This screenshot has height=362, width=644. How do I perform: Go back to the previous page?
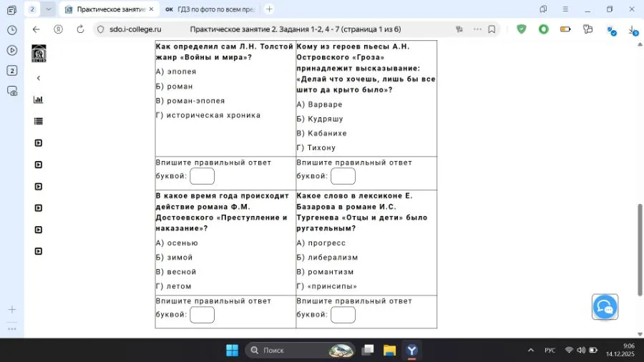point(36,29)
